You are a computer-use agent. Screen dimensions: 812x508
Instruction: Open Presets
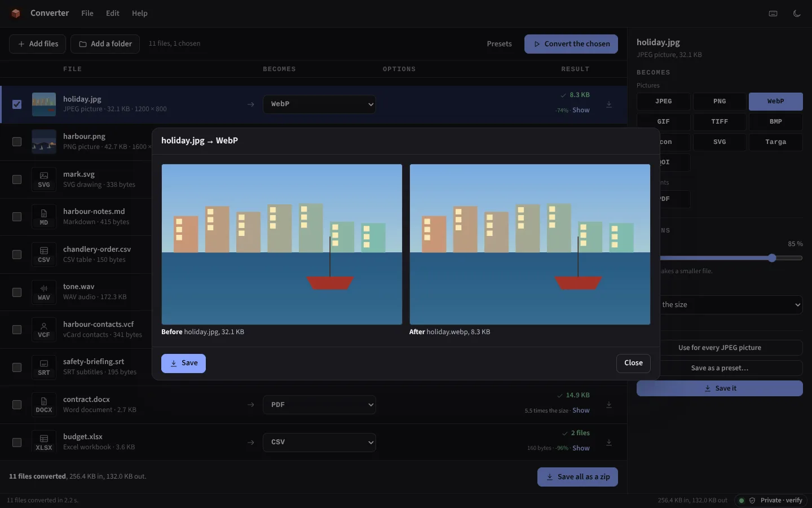click(x=500, y=44)
